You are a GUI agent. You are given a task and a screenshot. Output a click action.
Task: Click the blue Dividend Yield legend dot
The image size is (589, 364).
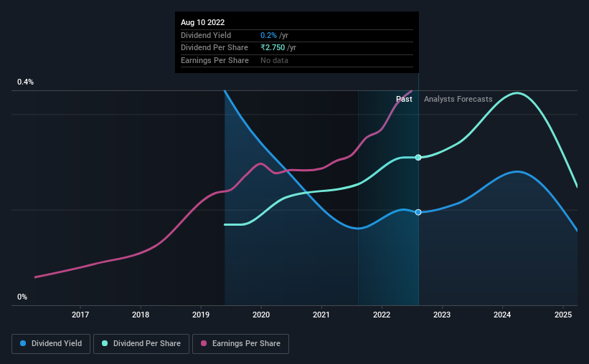pyautogui.click(x=23, y=343)
